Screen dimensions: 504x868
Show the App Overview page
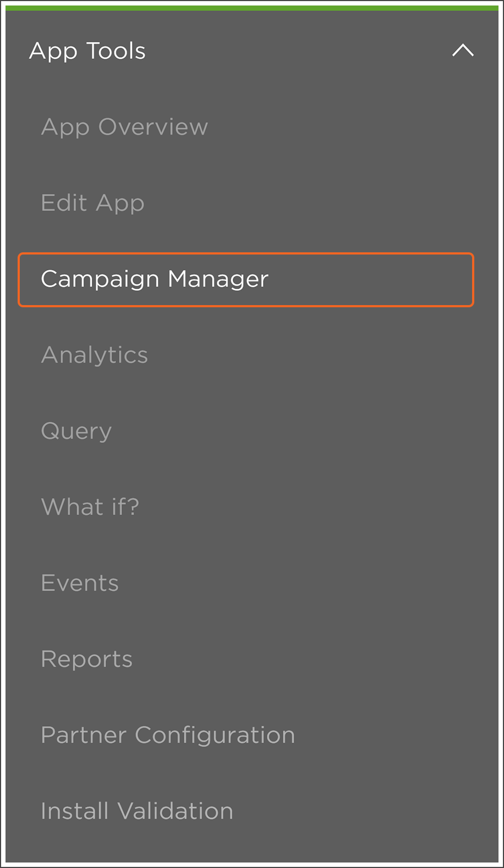pos(124,127)
